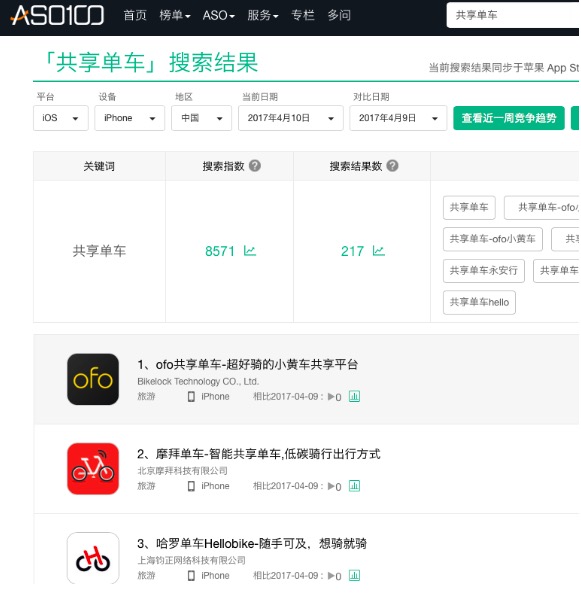Image resolution: width=581 pixels, height=597 pixels.
Task: Open ranking chart icon in 哈罗单车 row
Action: 354,575
